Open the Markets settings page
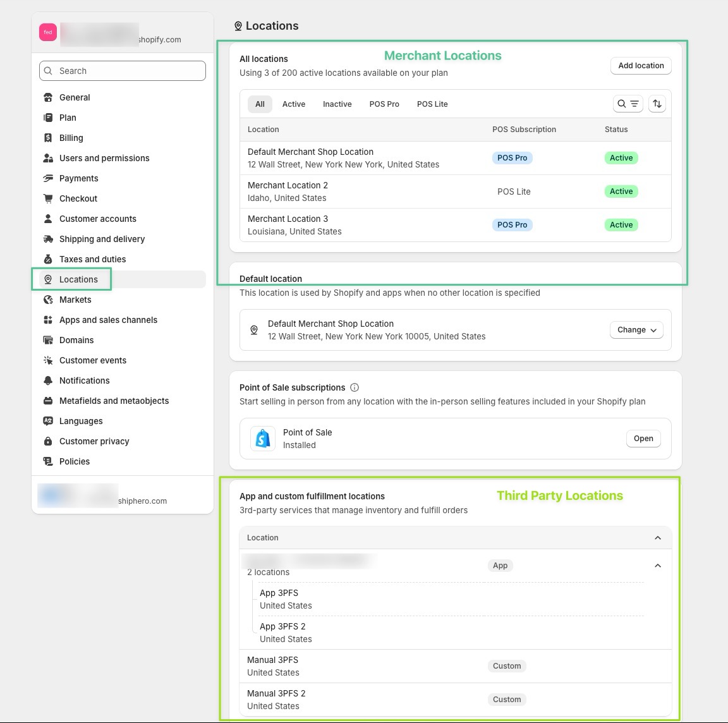This screenshot has width=728, height=723. click(75, 300)
